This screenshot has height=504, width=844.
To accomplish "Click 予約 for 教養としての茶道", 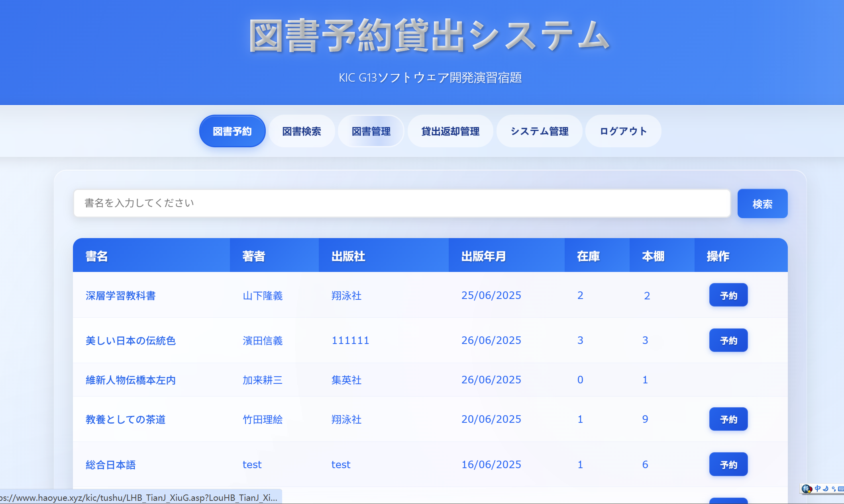I will (x=728, y=419).
